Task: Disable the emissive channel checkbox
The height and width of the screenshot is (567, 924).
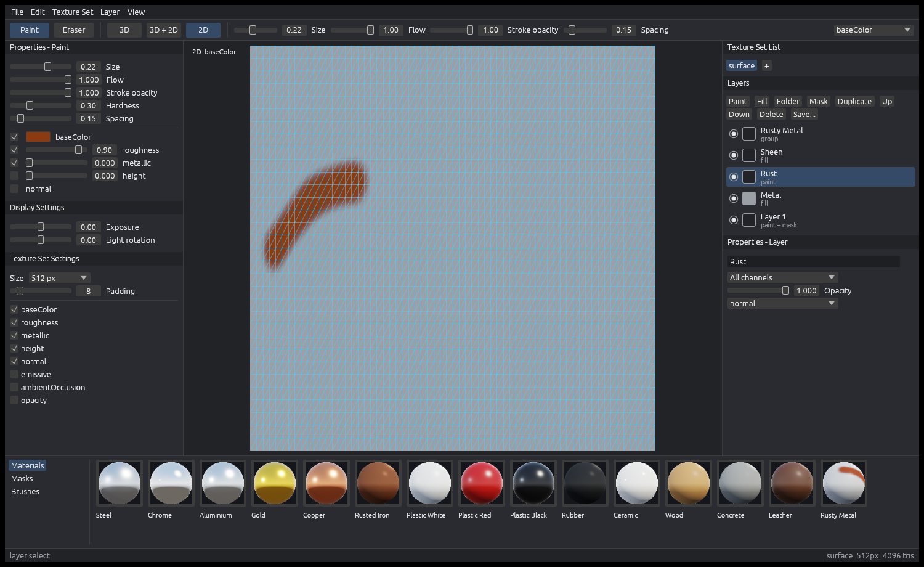Action: click(14, 374)
